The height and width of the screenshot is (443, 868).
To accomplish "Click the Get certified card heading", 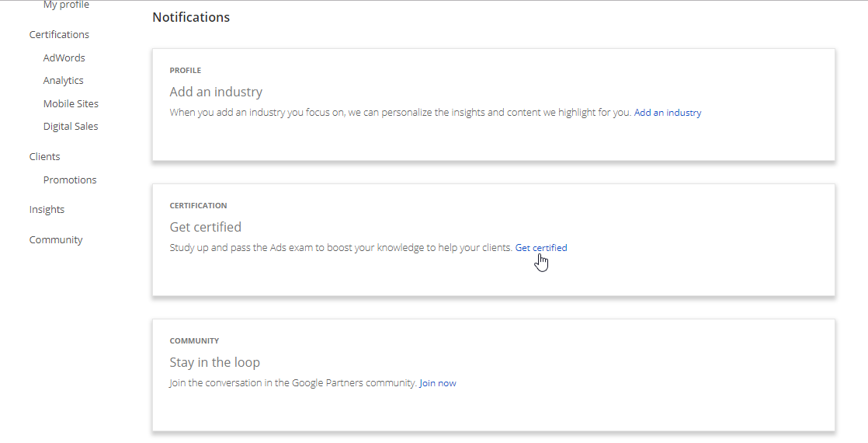I will pyautogui.click(x=206, y=227).
